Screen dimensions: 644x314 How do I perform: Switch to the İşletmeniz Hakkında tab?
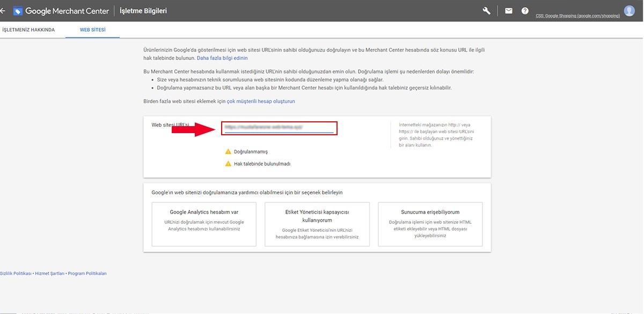point(28,30)
